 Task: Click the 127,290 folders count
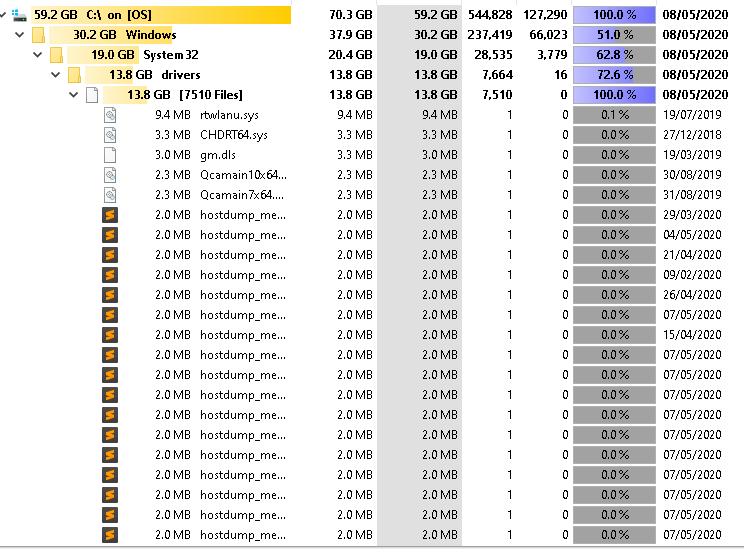point(545,15)
